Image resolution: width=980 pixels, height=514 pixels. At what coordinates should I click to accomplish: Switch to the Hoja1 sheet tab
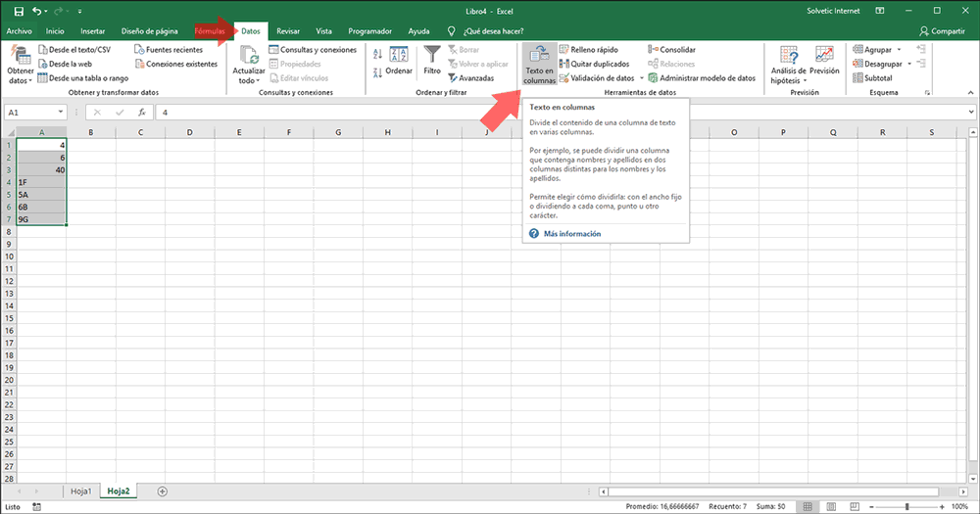80,491
